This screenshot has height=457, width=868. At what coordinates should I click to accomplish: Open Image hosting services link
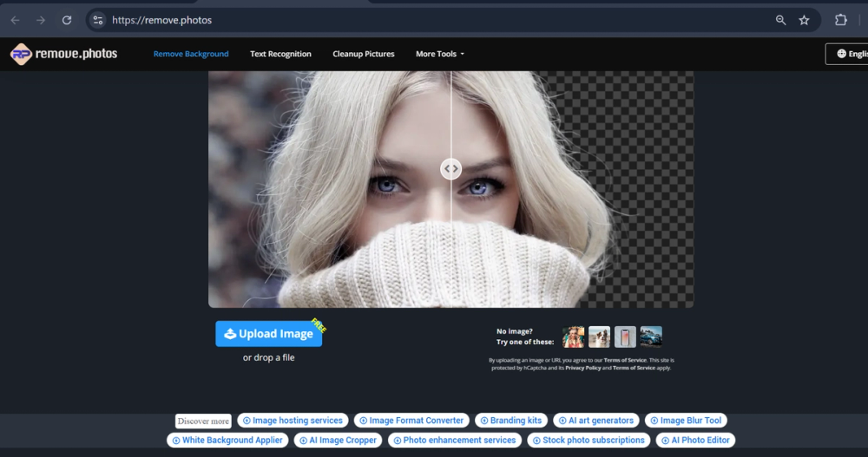pyautogui.click(x=293, y=421)
